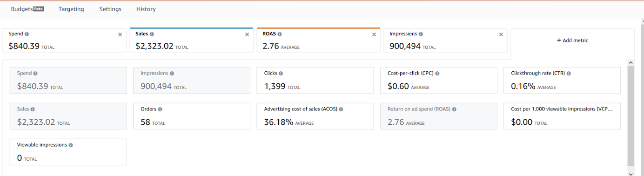Open the Settings tab
The height and width of the screenshot is (176, 644).
[110, 9]
